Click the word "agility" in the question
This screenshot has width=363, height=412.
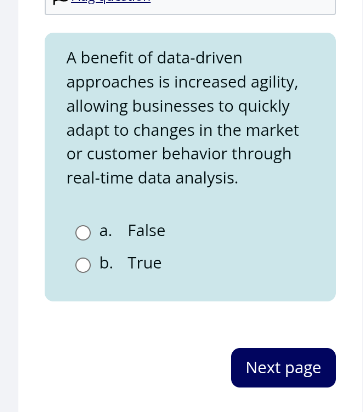click(x=274, y=82)
